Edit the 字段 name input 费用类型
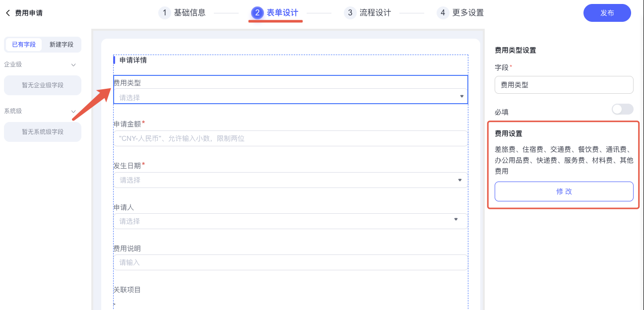The image size is (644, 310). pyautogui.click(x=564, y=85)
